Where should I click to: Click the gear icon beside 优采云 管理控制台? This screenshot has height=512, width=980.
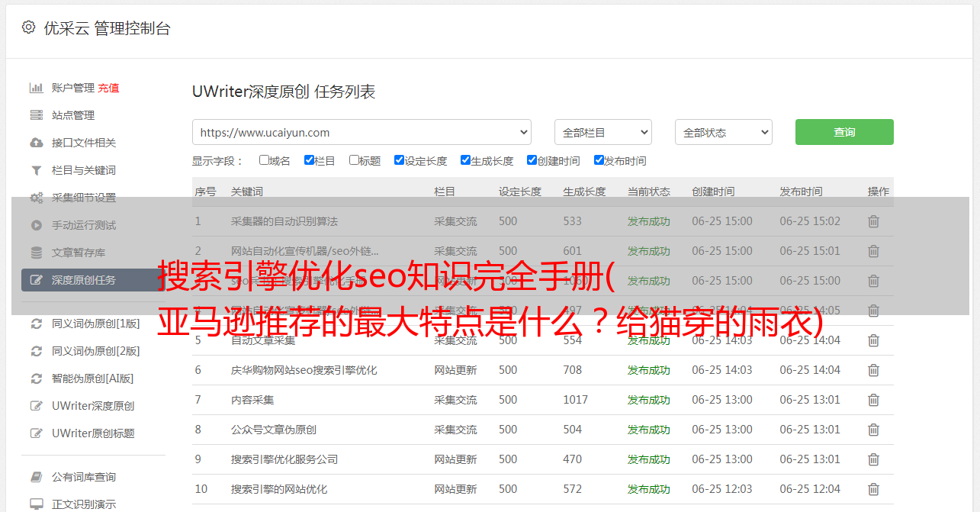click(28, 27)
